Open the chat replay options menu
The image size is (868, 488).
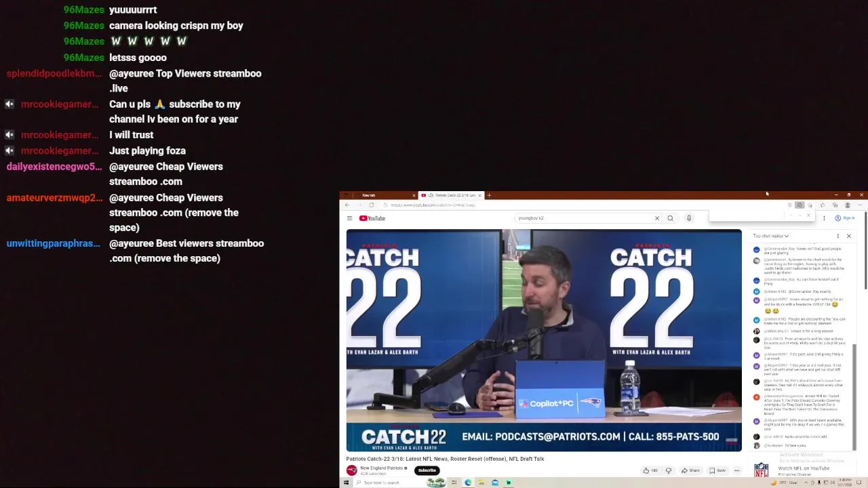click(837, 236)
